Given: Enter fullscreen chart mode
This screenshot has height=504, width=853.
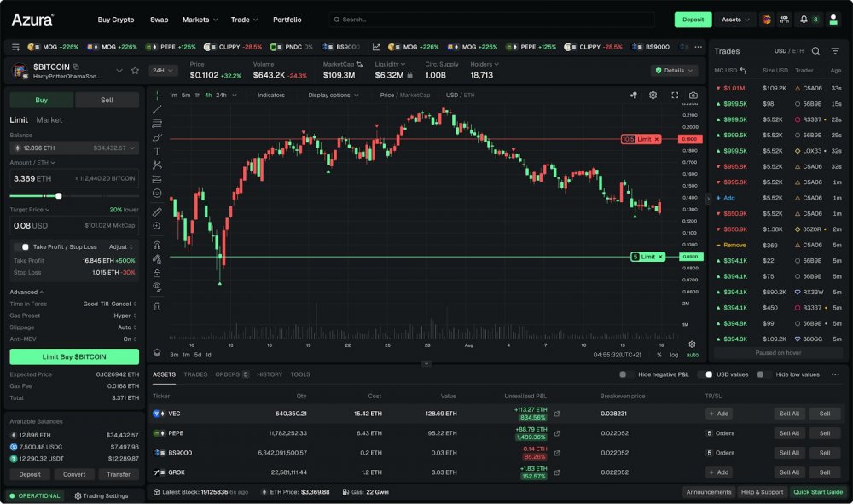Looking at the screenshot, I should [x=674, y=96].
